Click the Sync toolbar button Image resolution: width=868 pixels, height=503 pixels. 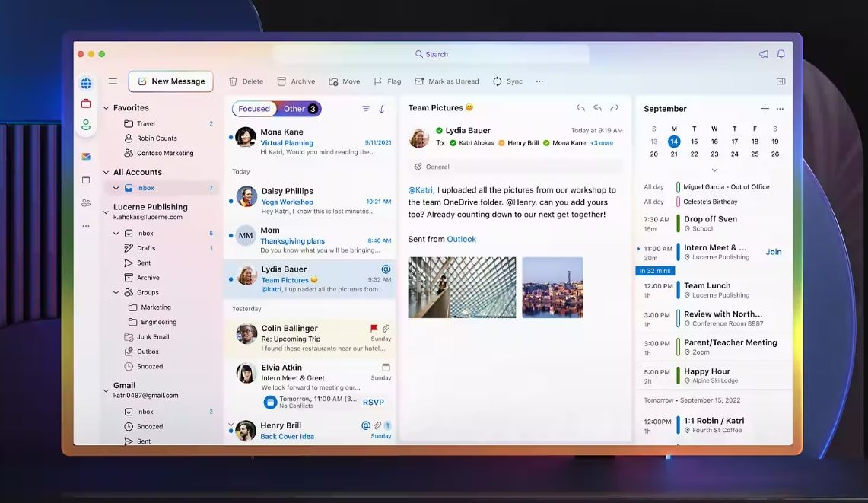click(x=507, y=81)
